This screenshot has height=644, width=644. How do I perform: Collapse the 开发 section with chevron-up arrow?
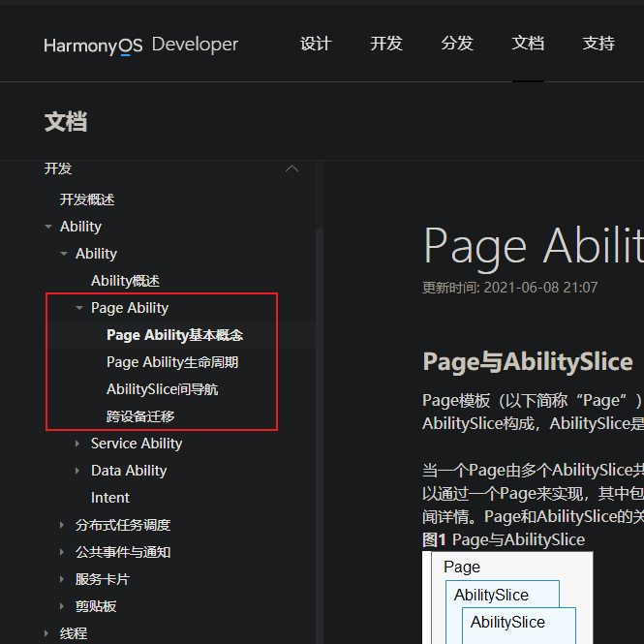(292, 169)
